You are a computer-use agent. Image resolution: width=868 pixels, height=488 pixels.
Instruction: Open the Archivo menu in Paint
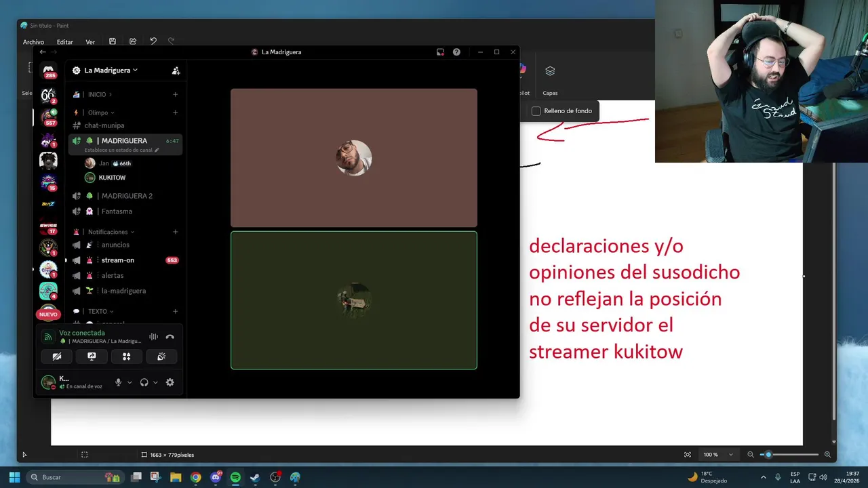click(33, 42)
